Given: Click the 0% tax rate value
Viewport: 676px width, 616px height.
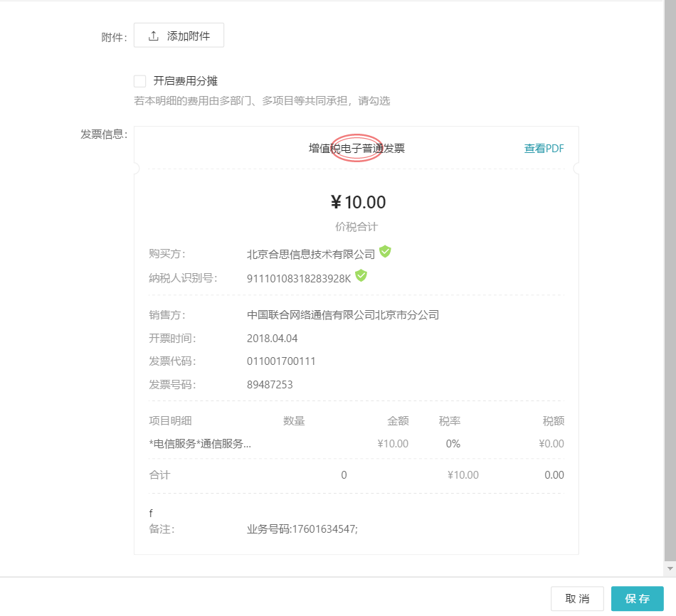Looking at the screenshot, I should pyautogui.click(x=453, y=444).
